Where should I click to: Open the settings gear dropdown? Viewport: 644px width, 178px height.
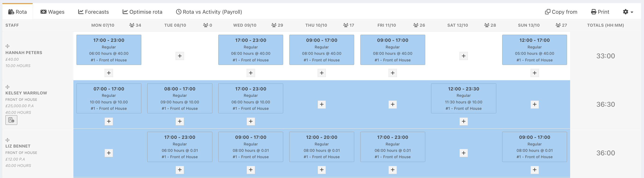[x=628, y=12]
